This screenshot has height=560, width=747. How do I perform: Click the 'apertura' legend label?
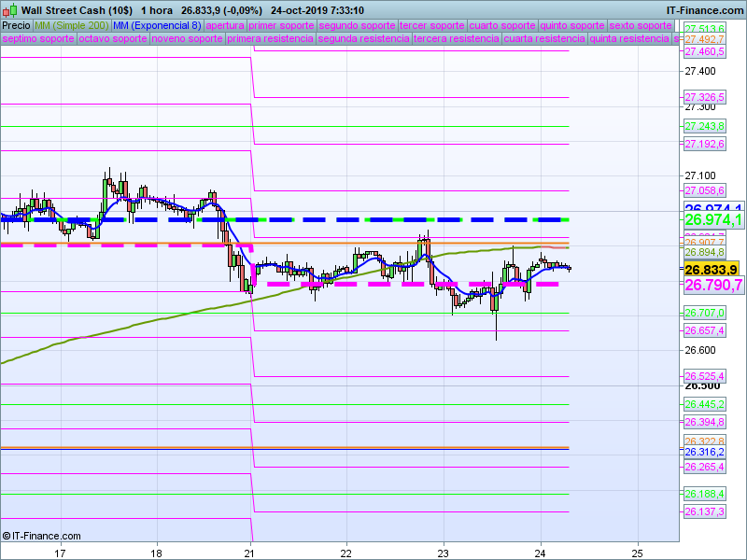(x=224, y=26)
